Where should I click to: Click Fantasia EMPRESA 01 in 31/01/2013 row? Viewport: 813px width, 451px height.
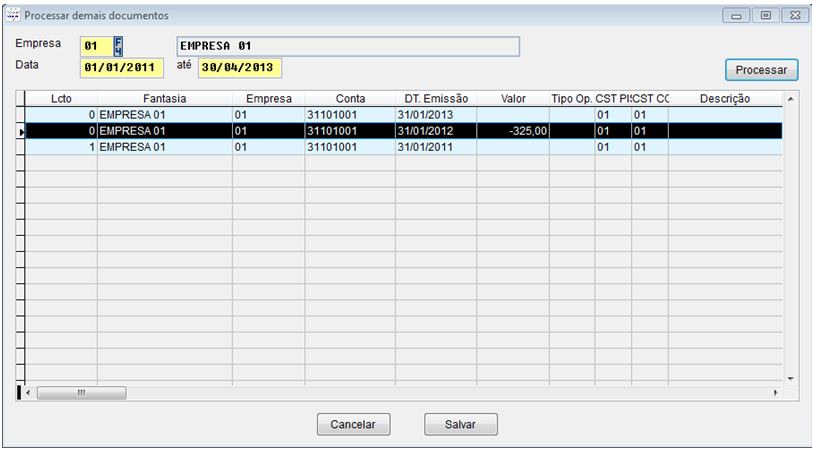point(165,115)
